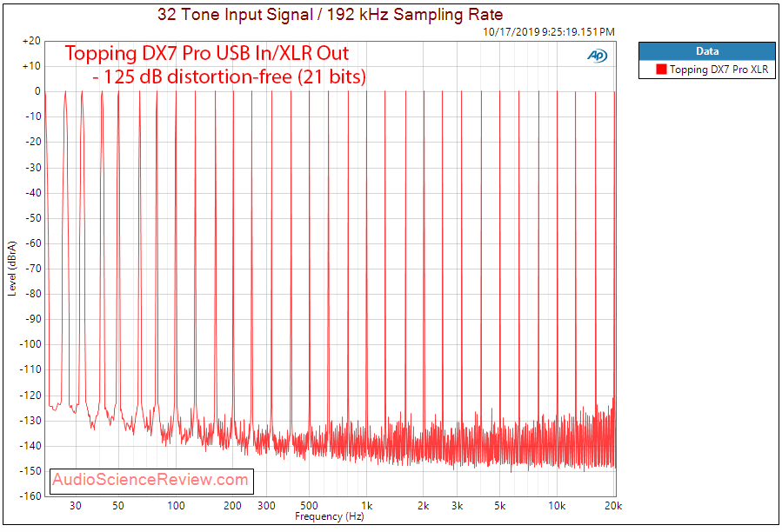Screen dimensions: 782x532
Task: Click the '300' frequency tick label
Action: click(x=266, y=506)
